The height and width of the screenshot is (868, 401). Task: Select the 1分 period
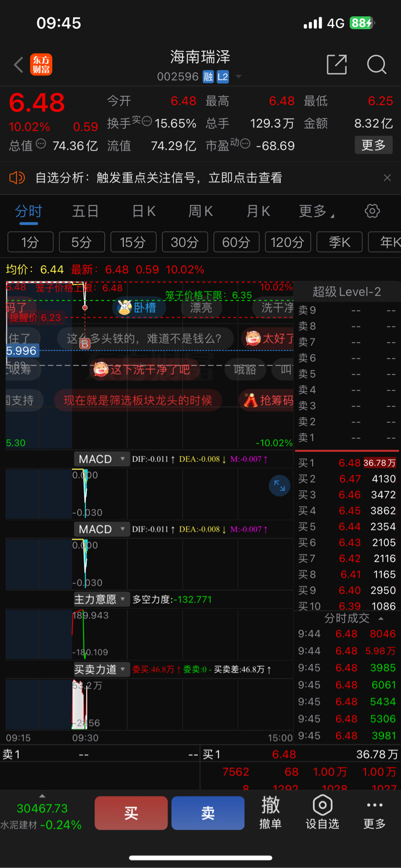(x=30, y=242)
